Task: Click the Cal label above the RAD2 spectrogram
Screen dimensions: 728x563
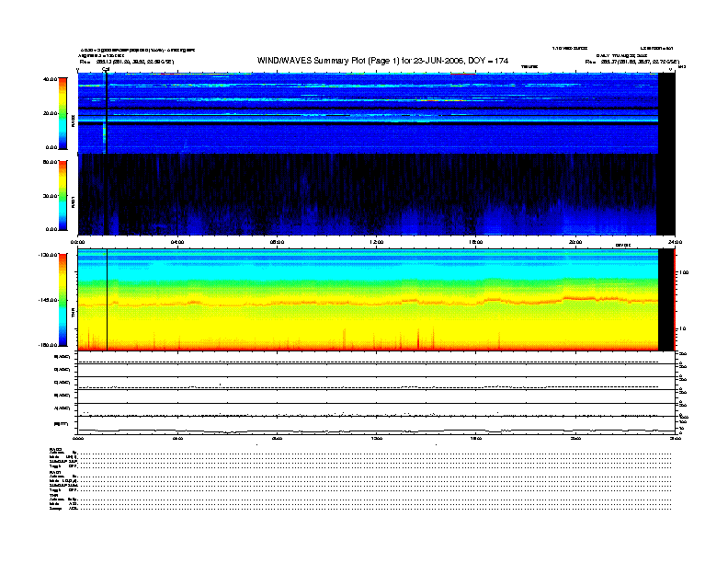Action: [x=106, y=69]
